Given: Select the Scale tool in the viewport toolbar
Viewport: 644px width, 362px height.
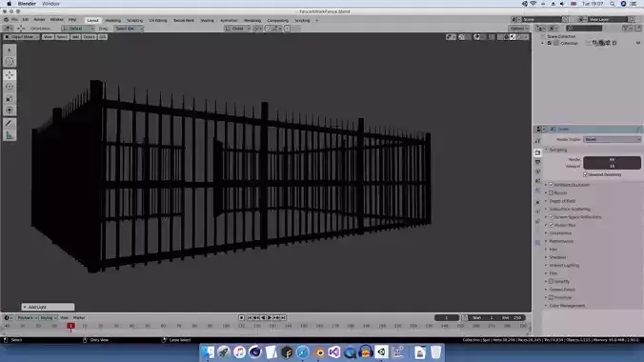Looking at the screenshot, I should click(x=10, y=99).
